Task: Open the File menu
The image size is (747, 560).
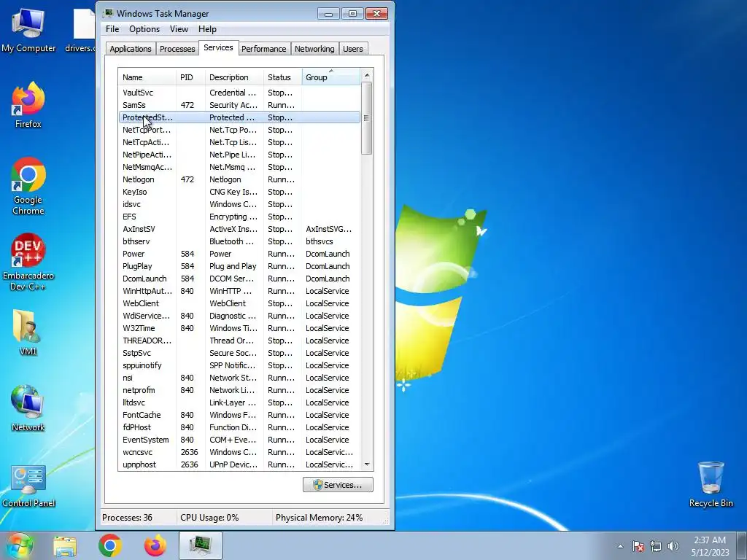Action: click(112, 29)
